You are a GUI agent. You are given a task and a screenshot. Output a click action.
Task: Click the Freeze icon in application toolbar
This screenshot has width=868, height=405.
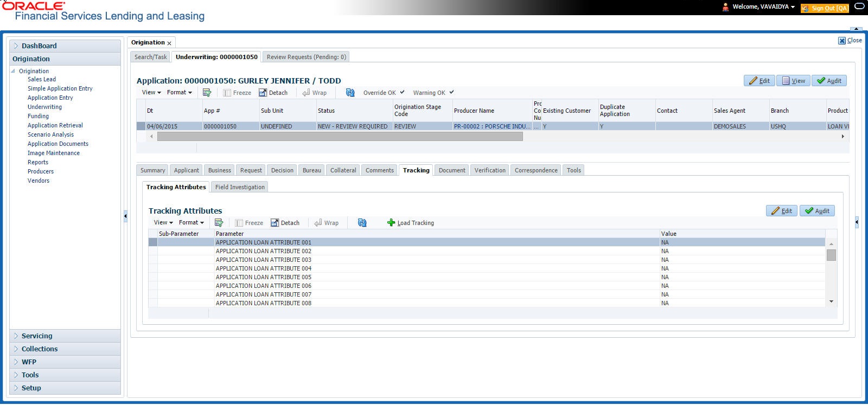pos(227,93)
